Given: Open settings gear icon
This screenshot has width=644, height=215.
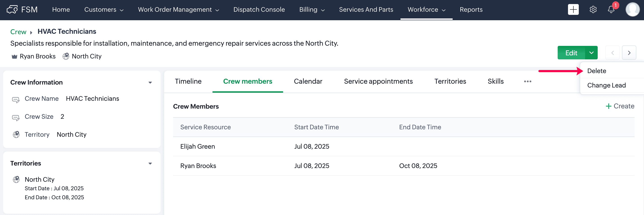Looking at the screenshot, I should (x=593, y=9).
